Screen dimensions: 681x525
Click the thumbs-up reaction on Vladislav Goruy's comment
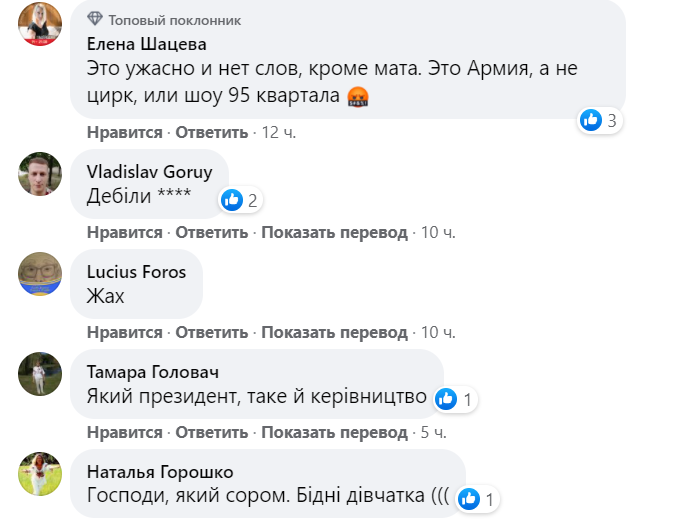pos(232,200)
